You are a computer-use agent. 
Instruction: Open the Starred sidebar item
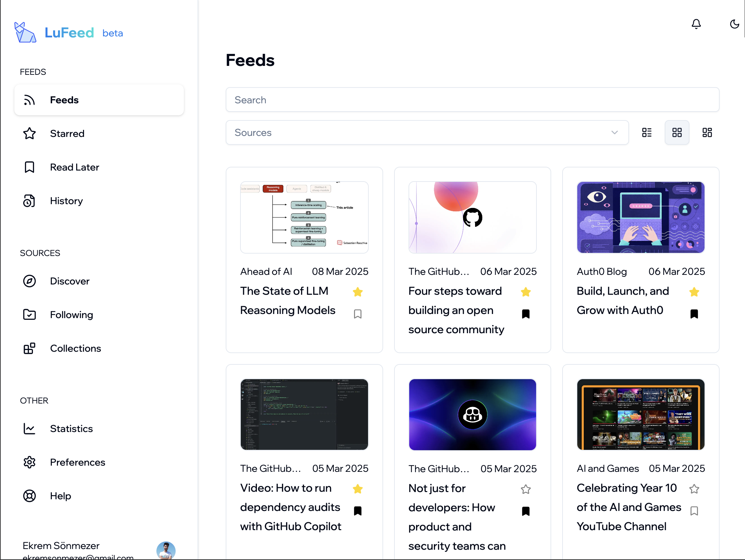tap(99, 133)
